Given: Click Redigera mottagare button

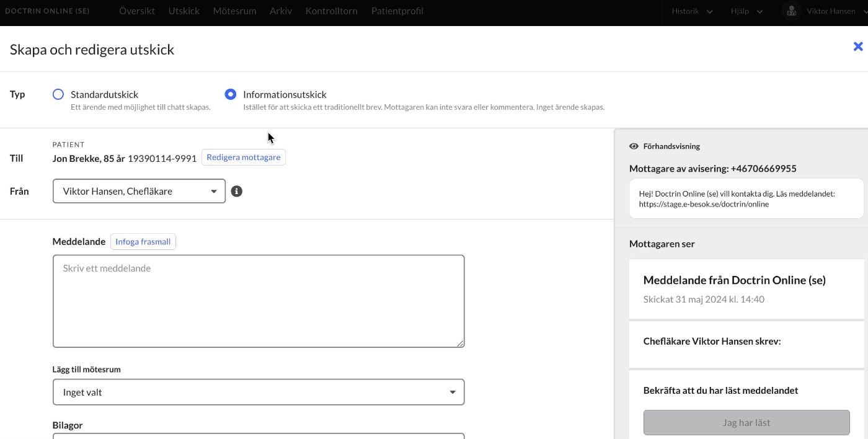Looking at the screenshot, I should click(x=244, y=157).
